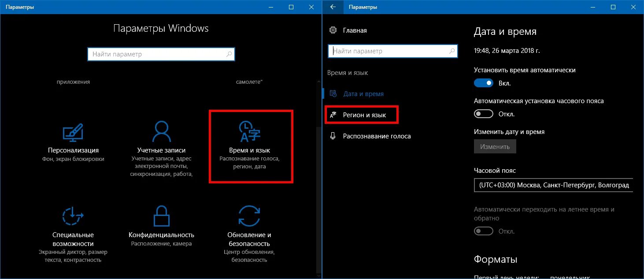Click the Home gear icon
This screenshot has height=279, width=644.
(x=333, y=30)
